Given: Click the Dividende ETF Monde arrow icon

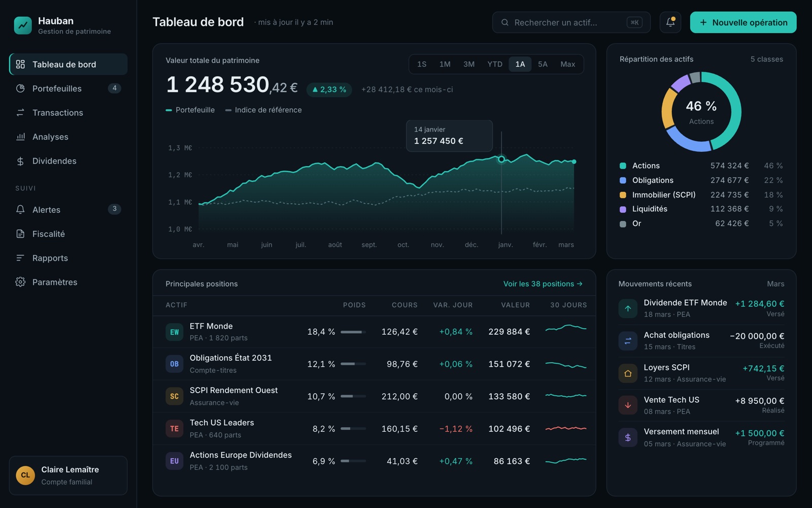Looking at the screenshot, I should (628, 308).
